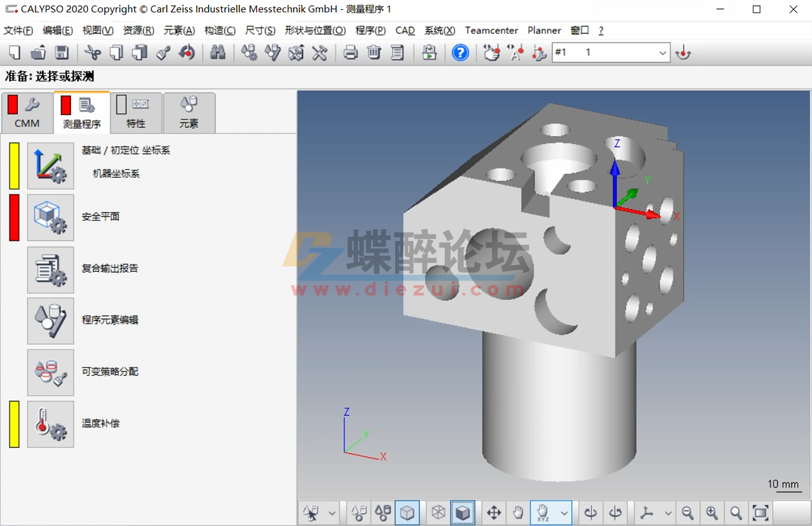Save the current measurement plan
This screenshot has height=526, width=812.
(x=62, y=52)
